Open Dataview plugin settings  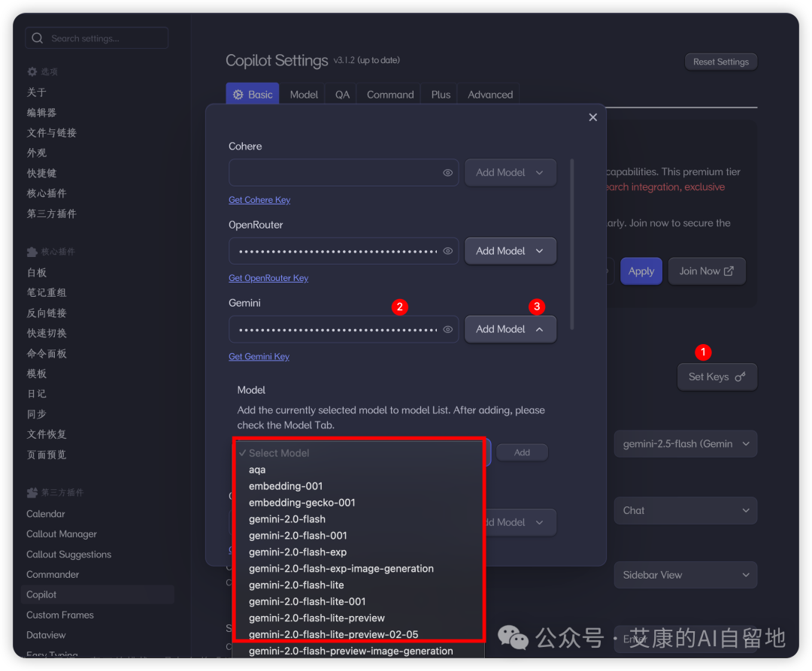46,635
